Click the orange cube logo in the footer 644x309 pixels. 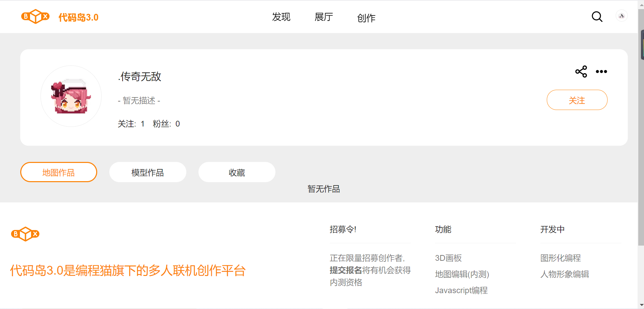25,234
